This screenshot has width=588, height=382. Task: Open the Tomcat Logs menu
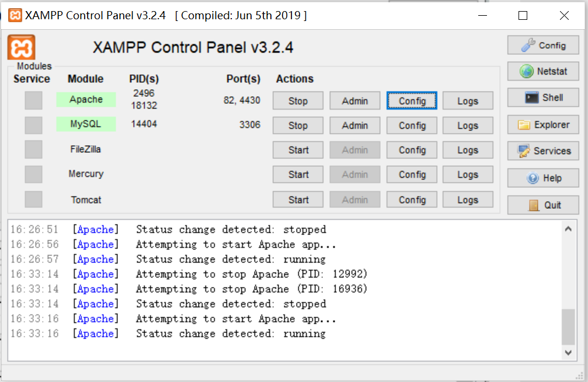click(x=468, y=199)
